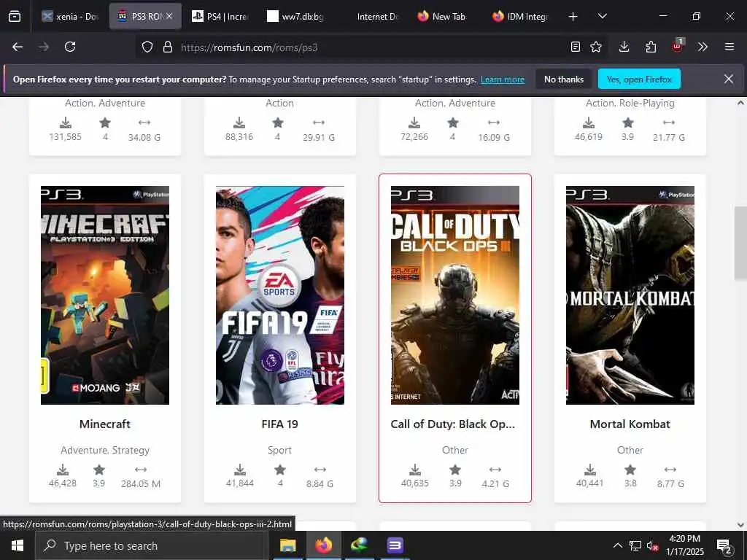Image resolution: width=747 pixels, height=560 pixels.
Task: Click the taskbar clock 4:20 PM
Action: [x=684, y=539]
